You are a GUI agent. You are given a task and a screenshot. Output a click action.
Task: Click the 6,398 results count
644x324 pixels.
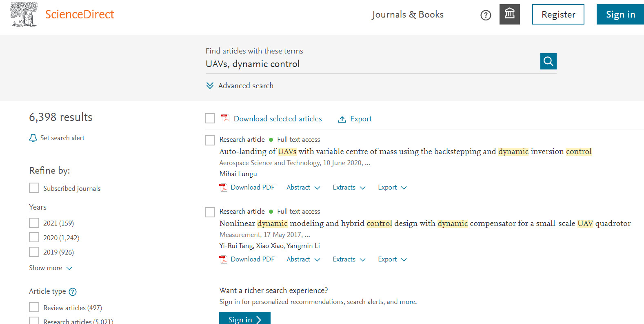pos(61,117)
